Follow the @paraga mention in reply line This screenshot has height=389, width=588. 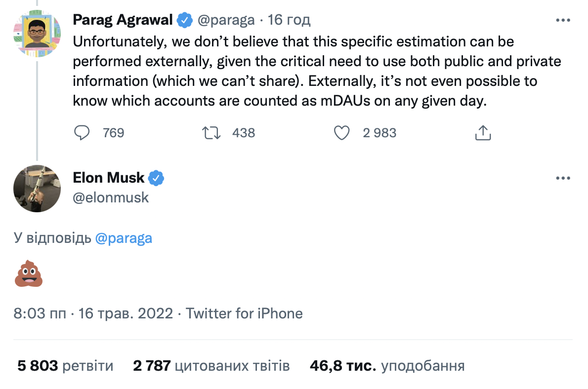(124, 238)
